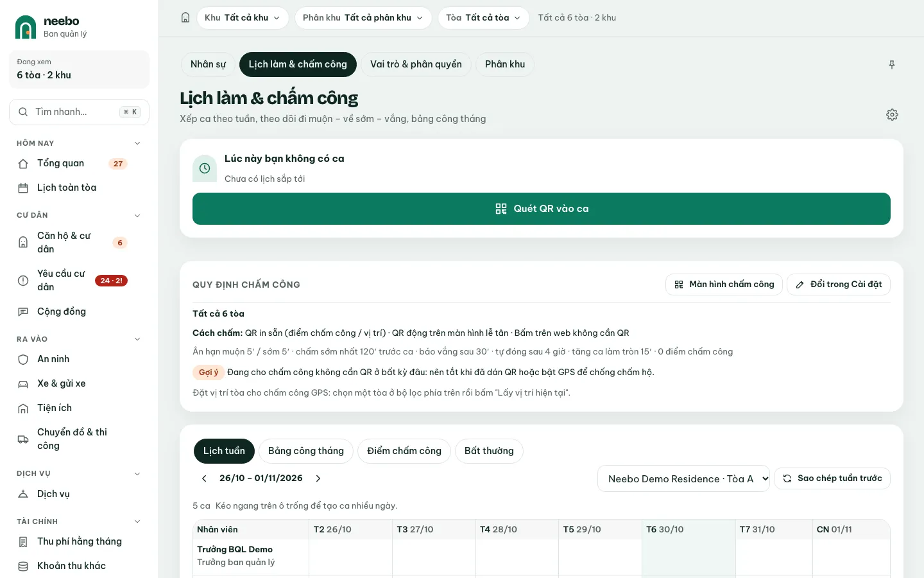Click the Khoản thu khác coins icon
Image resolution: width=924 pixels, height=578 pixels.
23,566
